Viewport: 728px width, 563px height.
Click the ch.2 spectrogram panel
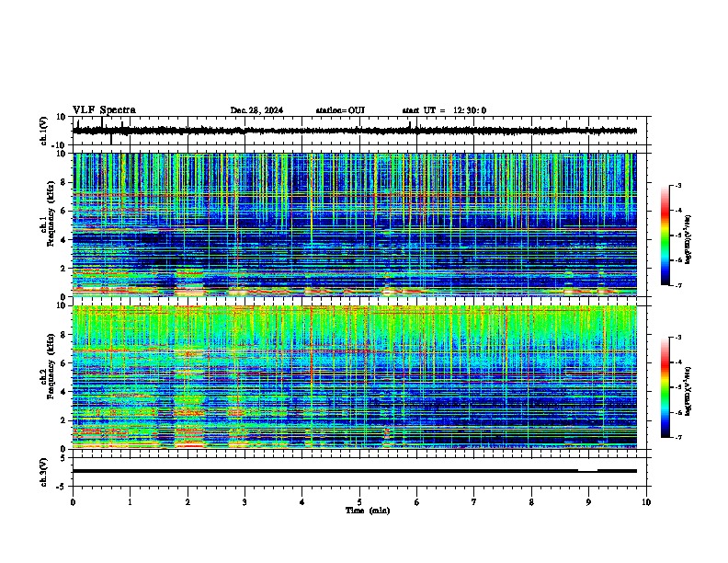click(354, 377)
